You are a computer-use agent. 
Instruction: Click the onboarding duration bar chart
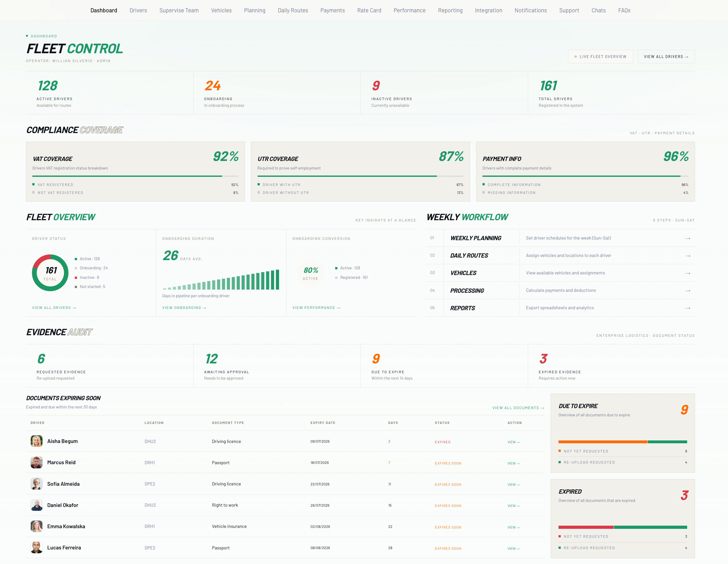221,280
